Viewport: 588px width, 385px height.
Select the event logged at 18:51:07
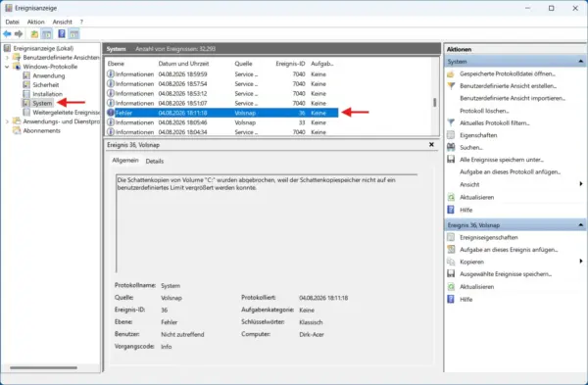pyautogui.click(x=222, y=103)
